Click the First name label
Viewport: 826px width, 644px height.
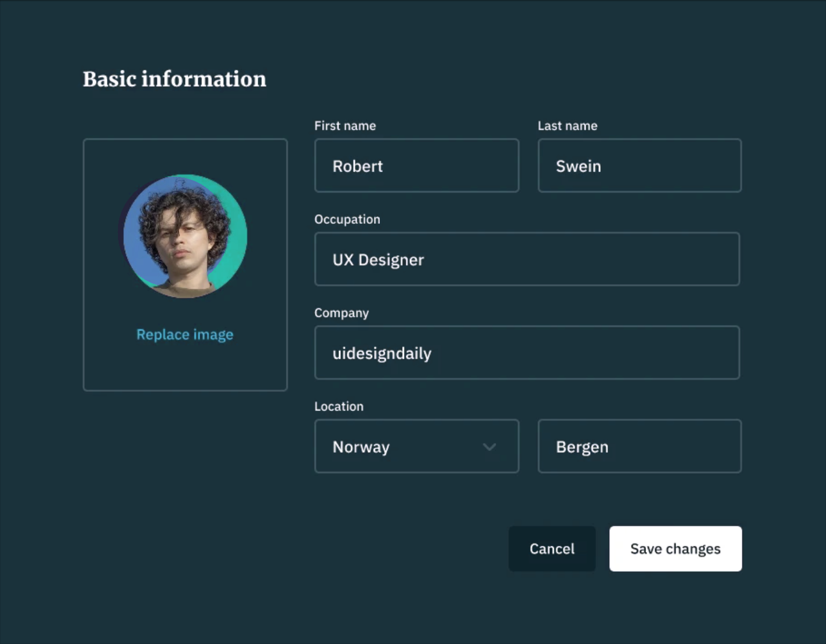tap(345, 126)
